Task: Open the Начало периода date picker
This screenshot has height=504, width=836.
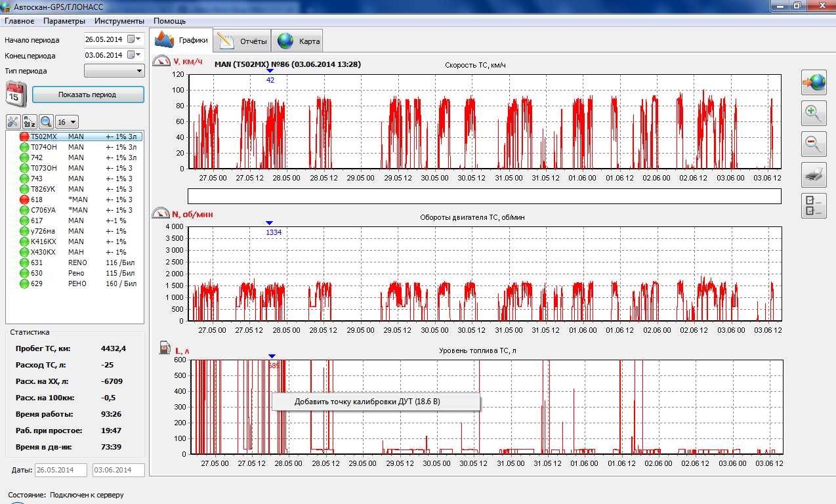Action: coord(135,39)
